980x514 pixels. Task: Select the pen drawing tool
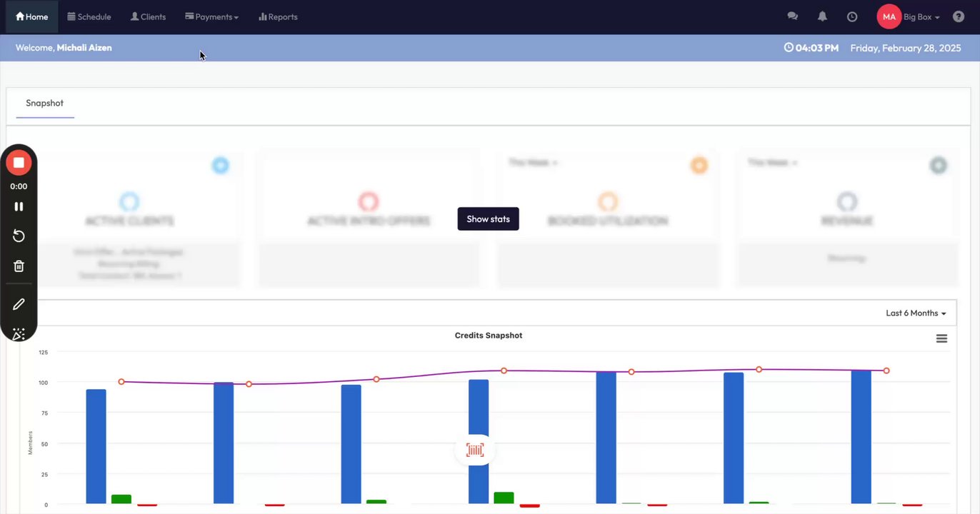point(19,304)
